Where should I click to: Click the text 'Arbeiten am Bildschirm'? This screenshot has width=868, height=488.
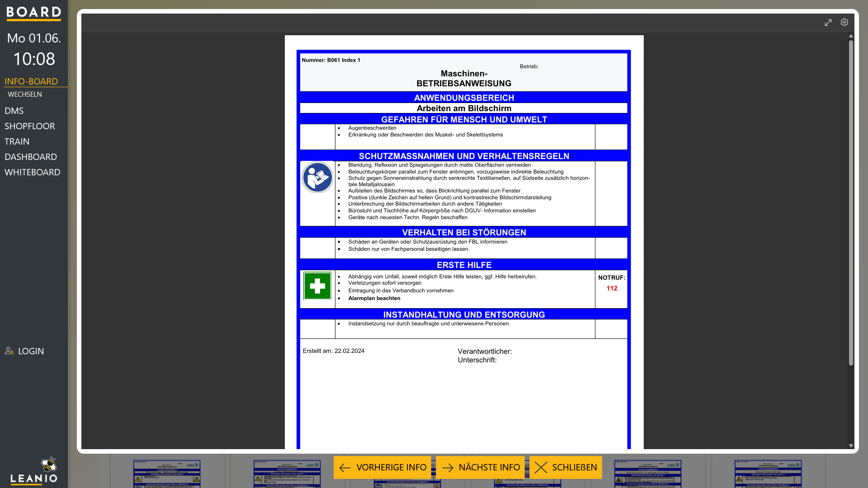click(464, 108)
